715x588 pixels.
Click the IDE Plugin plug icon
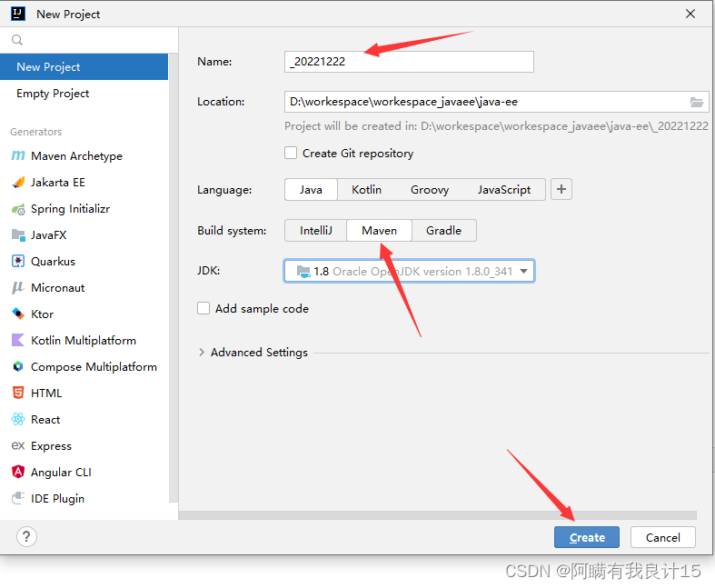pos(18,498)
